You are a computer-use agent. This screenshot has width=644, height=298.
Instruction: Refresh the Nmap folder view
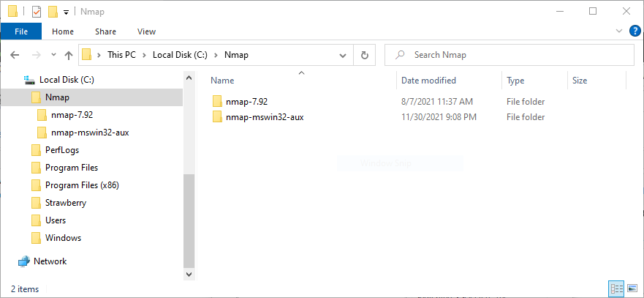click(x=364, y=55)
